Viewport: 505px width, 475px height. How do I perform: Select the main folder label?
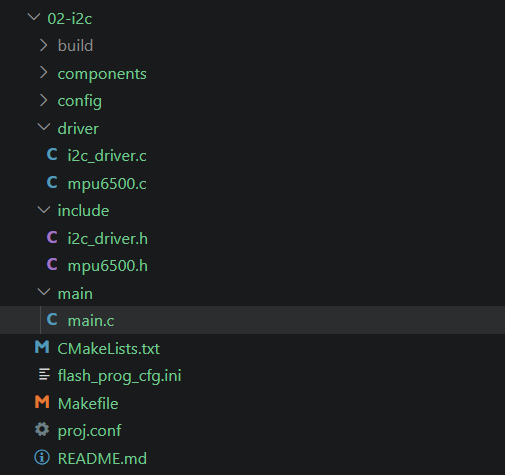pyautogui.click(x=75, y=294)
